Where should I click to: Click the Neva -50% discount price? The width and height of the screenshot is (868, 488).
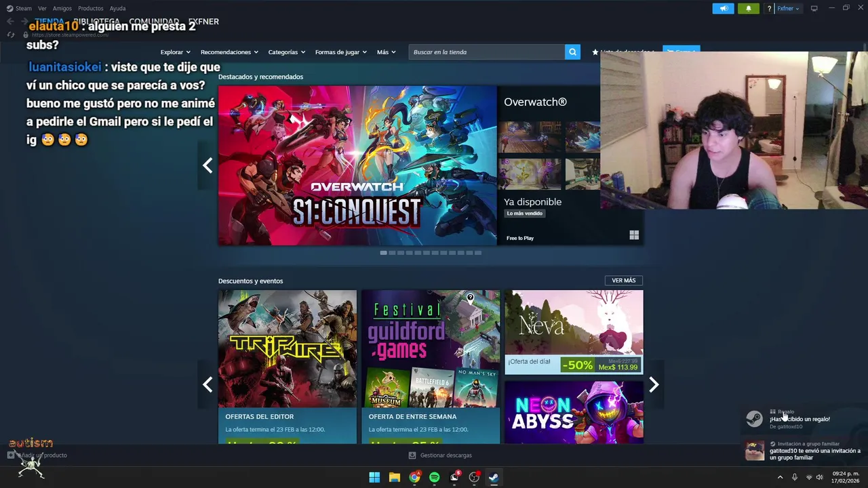point(601,365)
